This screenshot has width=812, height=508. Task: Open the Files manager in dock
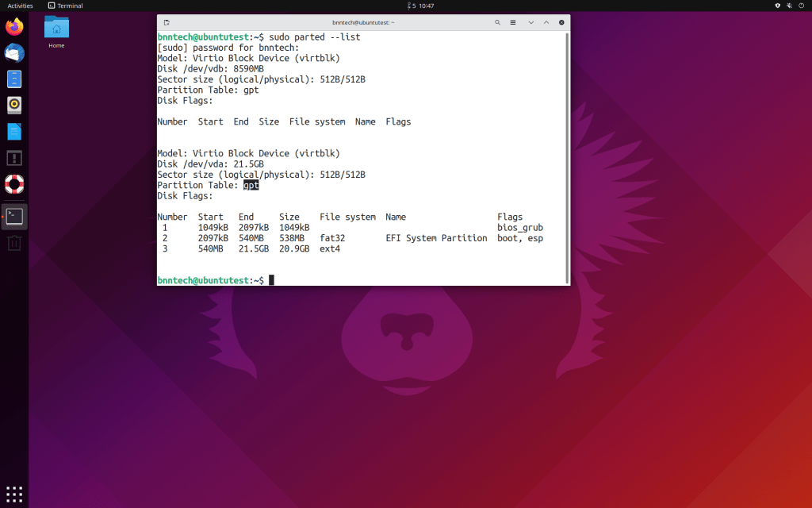pos(14,79)
